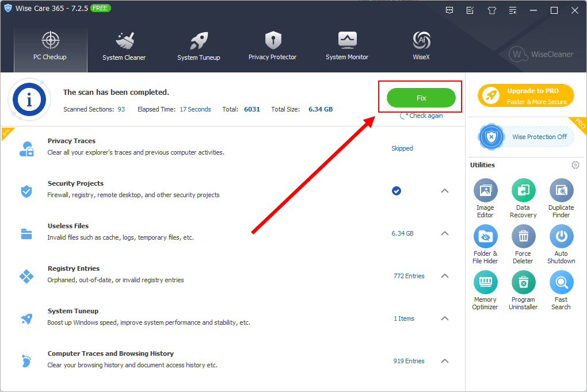Click the 772 Entries link
Image resolution: width=587 pixels, height=392 pixels.
(409, 276)
